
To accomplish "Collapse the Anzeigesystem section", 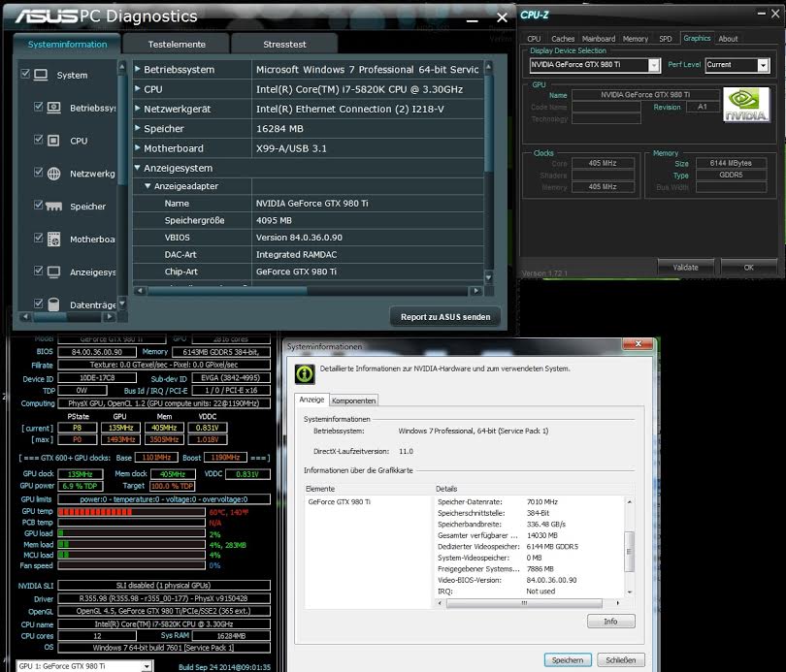I will 138,168.
